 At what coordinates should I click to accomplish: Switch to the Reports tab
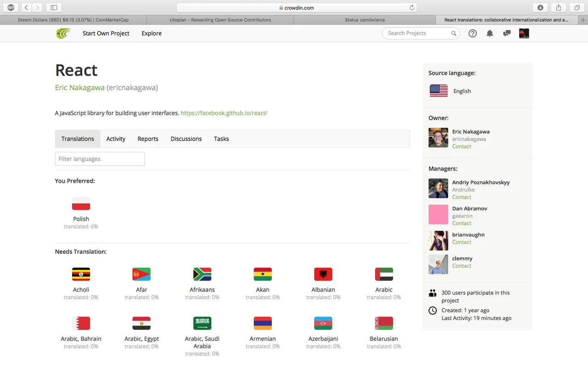[148, 138]
